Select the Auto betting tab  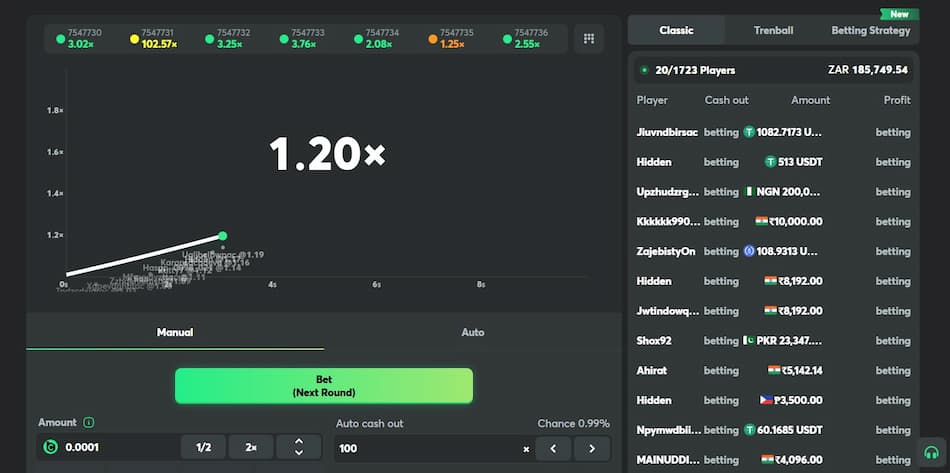[x=473, y=332]
